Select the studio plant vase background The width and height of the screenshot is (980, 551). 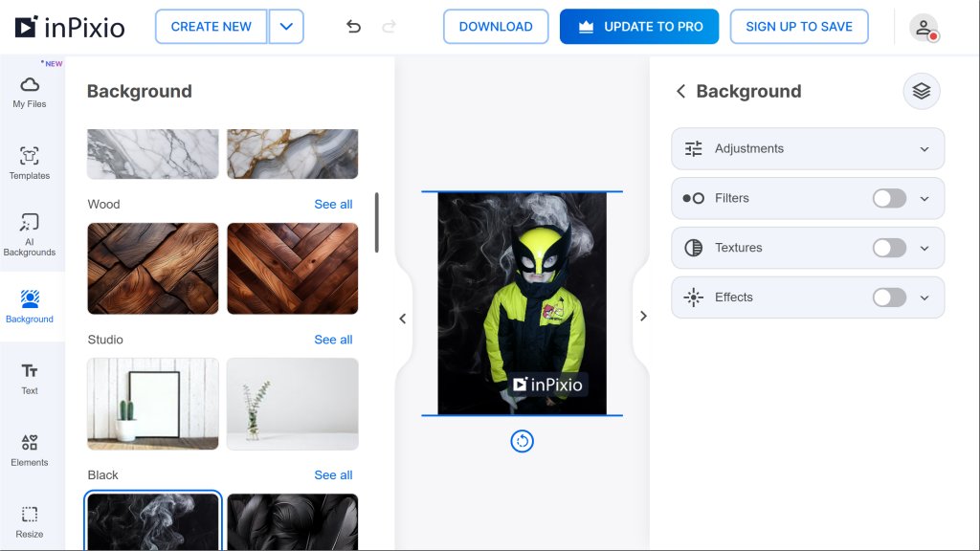[293, 405]
